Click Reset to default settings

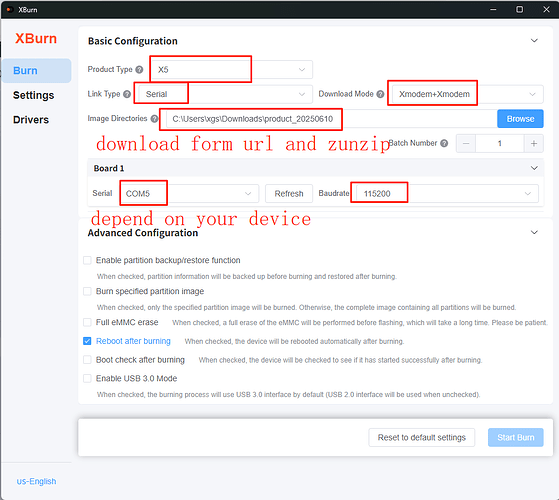(x=421, y=437)
